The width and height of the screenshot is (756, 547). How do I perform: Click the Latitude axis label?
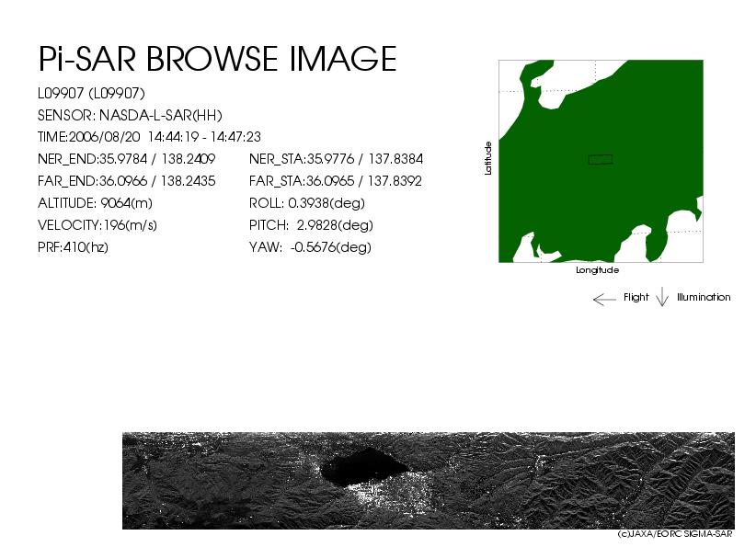[x=488, y=158]
